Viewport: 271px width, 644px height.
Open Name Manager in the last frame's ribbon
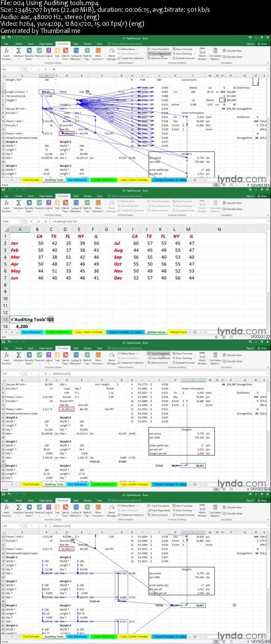pos(111,510)
